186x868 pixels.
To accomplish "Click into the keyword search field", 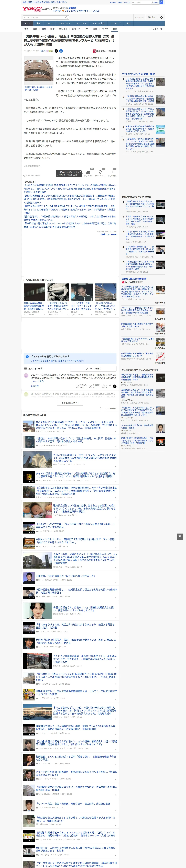I will point(44,17).
